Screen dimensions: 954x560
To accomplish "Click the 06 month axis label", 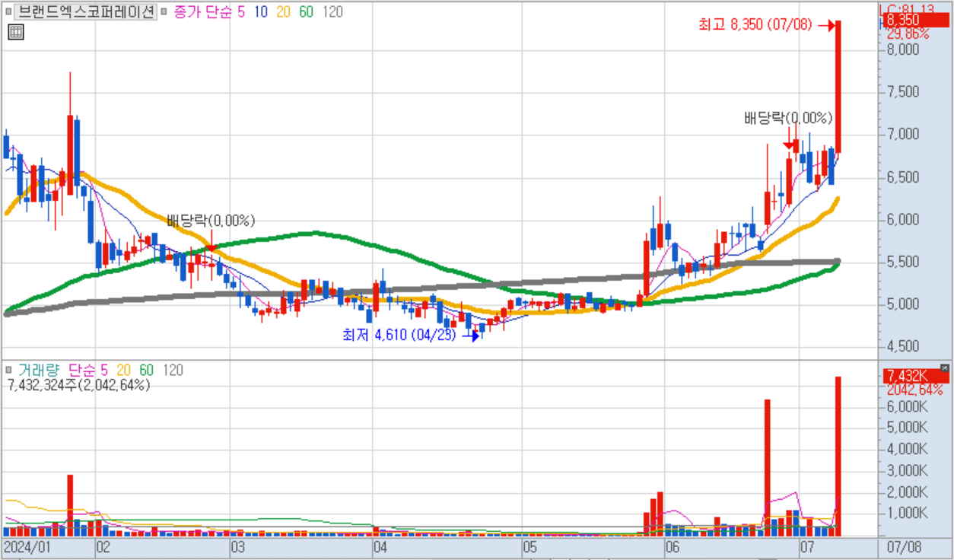I will point(672,547).
